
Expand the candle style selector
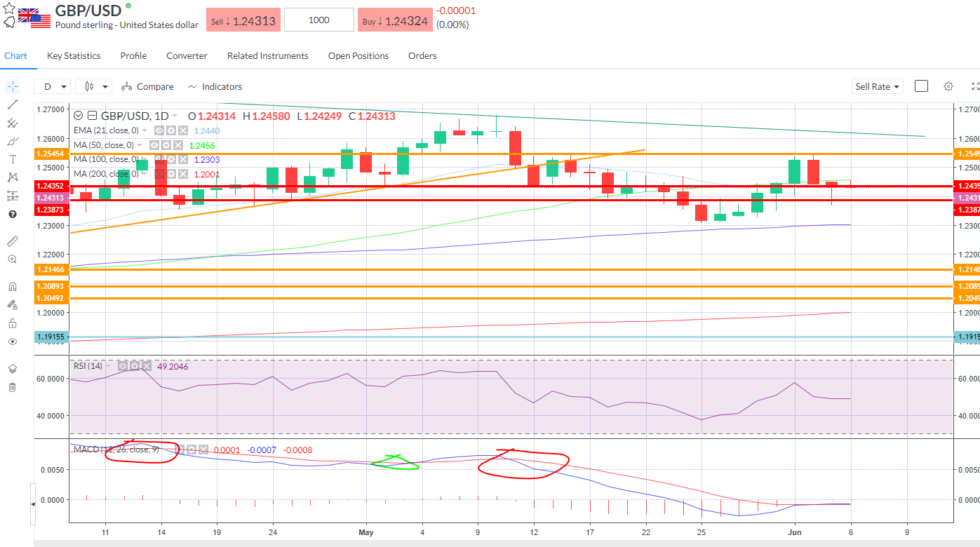[95, 86]
